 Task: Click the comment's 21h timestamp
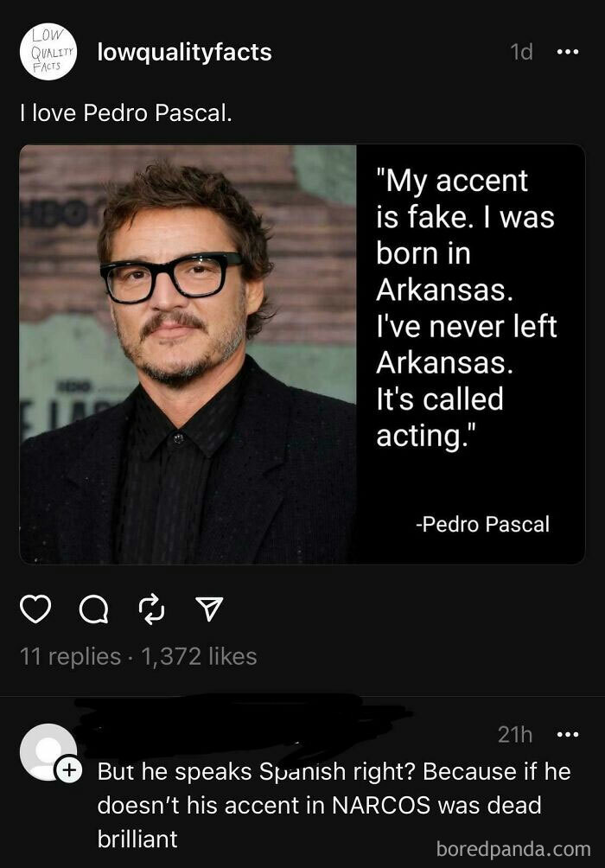click(x=515, y=735)
